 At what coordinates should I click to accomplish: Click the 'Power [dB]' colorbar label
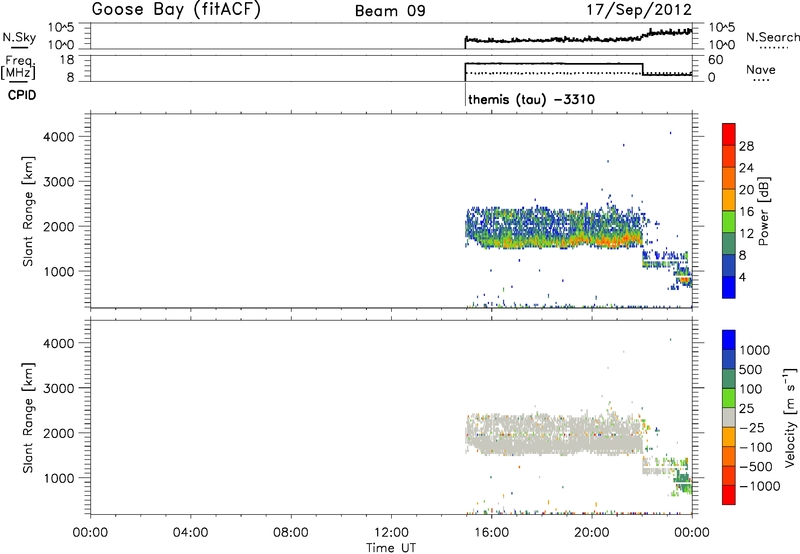[x=763, y=211]
